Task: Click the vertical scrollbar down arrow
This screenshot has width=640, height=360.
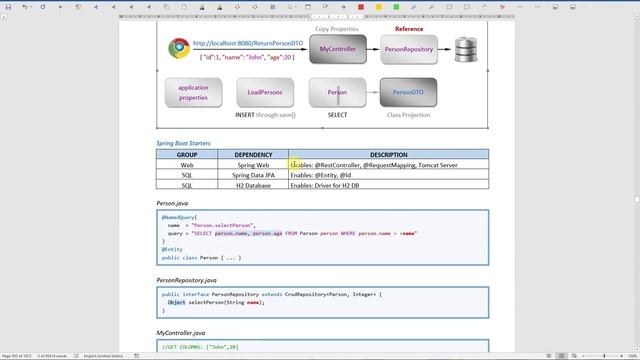Action: click(637, 349)
